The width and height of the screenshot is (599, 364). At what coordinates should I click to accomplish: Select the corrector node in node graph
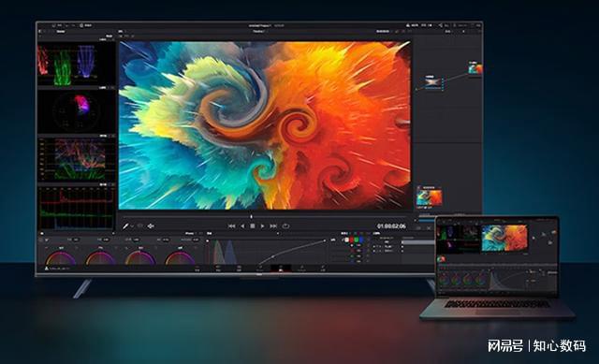tap(431, 82)
